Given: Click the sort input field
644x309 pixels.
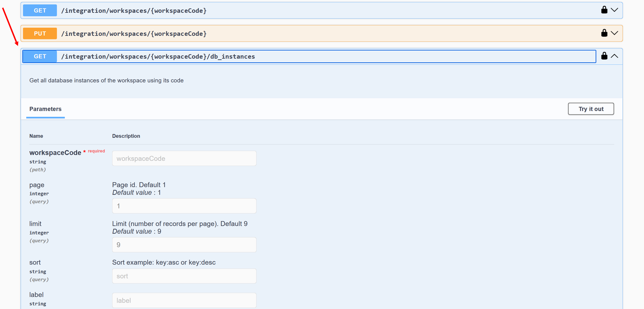Looking at the screenshot, I should (x=184, y=276).
